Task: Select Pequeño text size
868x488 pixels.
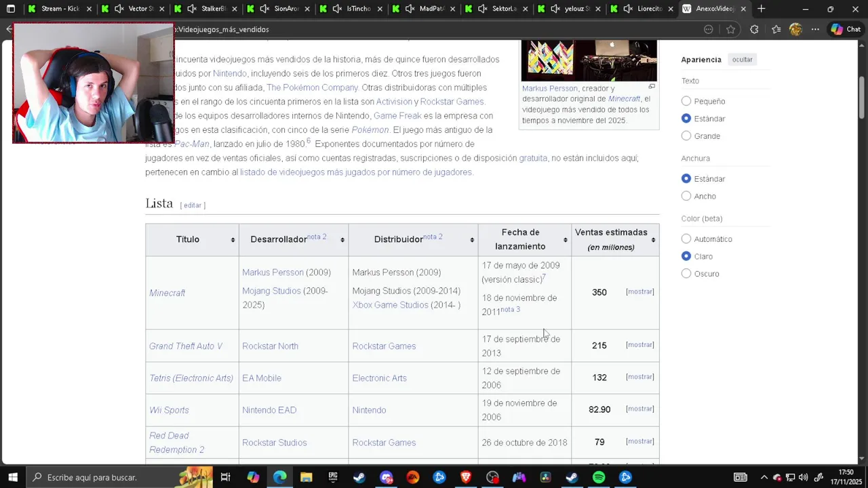Action: [x=686, y=101]
